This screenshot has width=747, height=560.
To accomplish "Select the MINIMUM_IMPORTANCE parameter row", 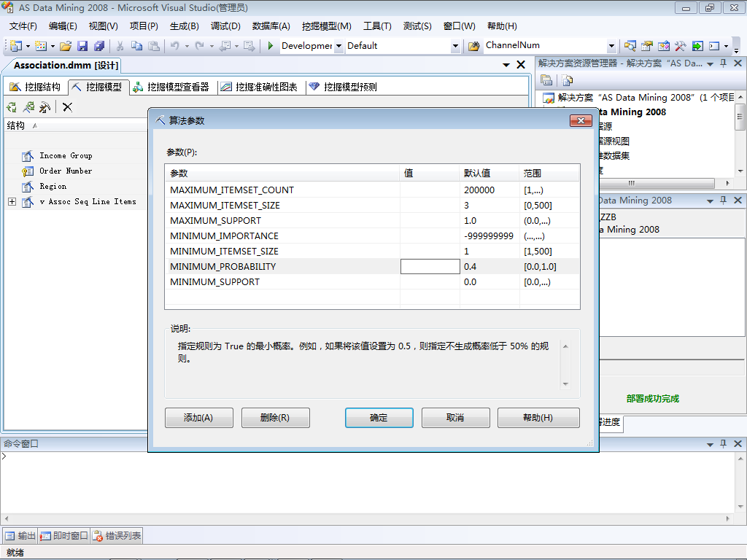I will pos(372,236).
